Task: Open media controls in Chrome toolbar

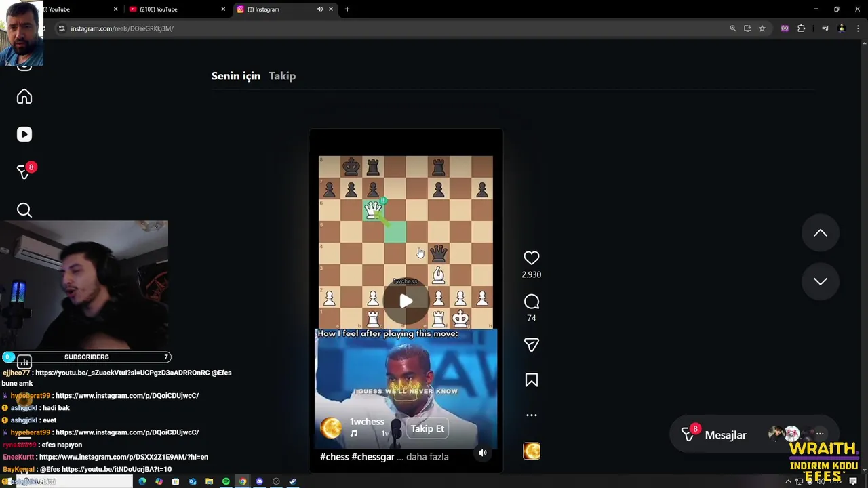Action: click(825, 28)
